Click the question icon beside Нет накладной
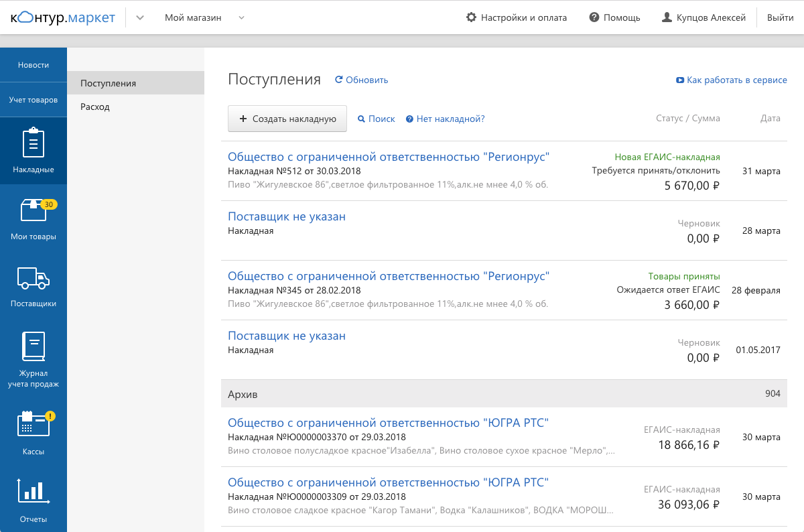804x532 pixels. pyautogui.click(x=409, y=119)
